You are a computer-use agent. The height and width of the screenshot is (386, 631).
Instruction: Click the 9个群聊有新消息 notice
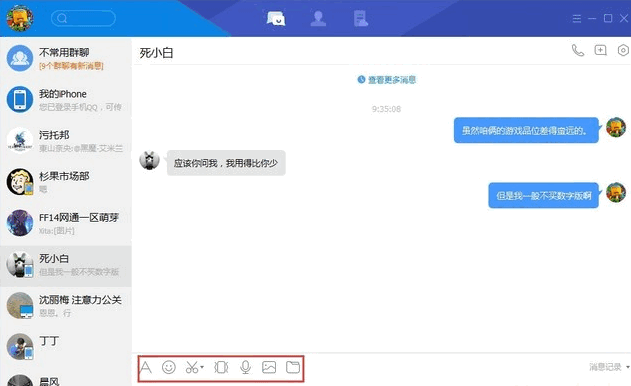tap(71, 66)
